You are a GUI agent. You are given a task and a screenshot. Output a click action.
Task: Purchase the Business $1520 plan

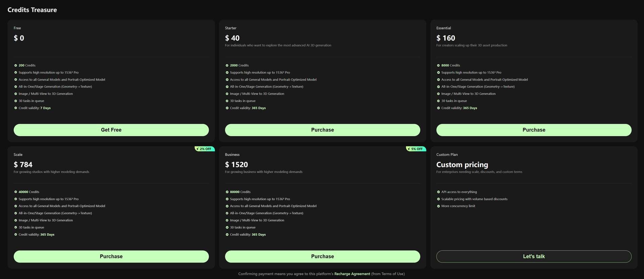(x=322, y=257)
